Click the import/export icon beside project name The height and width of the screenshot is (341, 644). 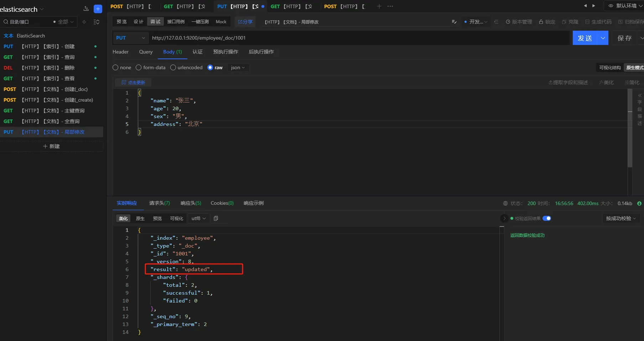pos(86,9)
